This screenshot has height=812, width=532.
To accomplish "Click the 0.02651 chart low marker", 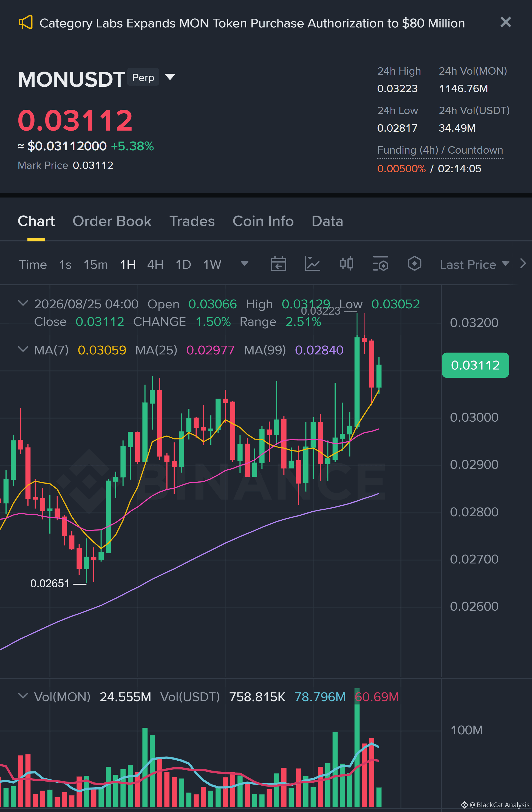I will coord(50,583).
